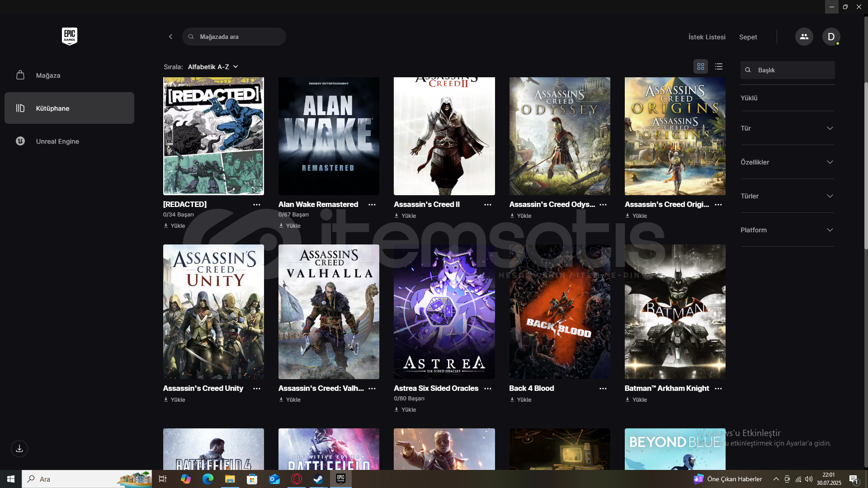Expand the Özellikler filter

(x=787, y=162)
